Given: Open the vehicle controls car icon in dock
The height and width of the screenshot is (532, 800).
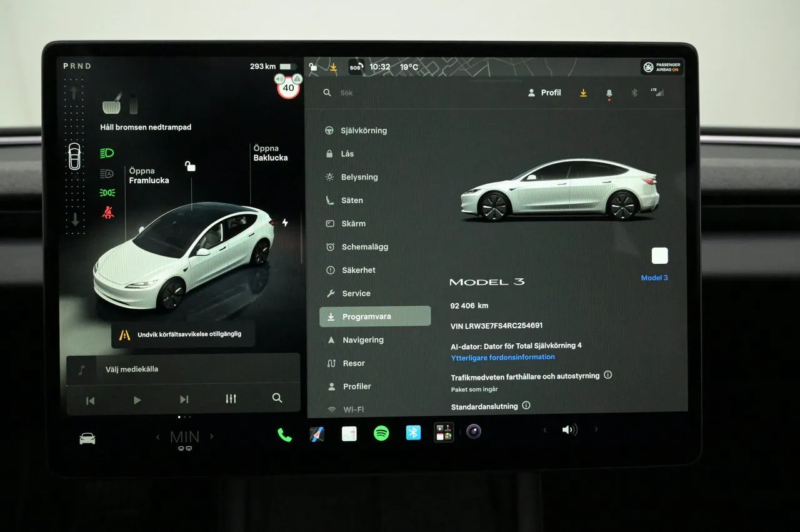Looking at the screenshot, I should coord(87,438).
